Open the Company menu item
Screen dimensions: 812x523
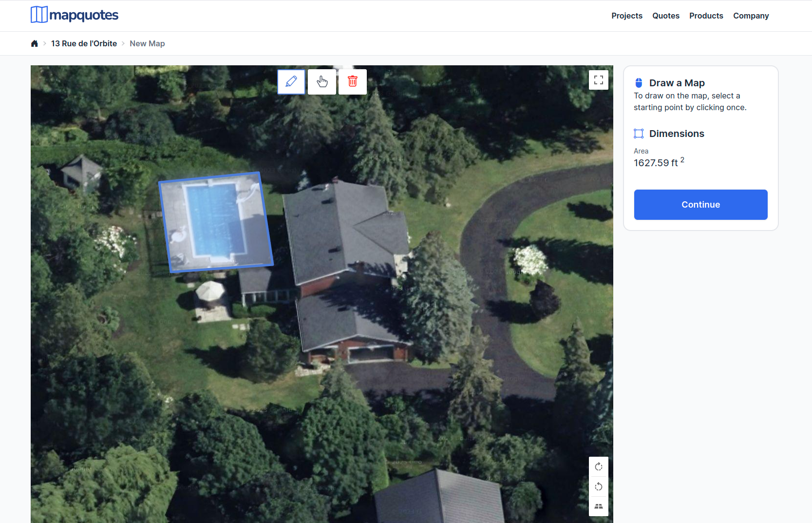tap(751, 16)
